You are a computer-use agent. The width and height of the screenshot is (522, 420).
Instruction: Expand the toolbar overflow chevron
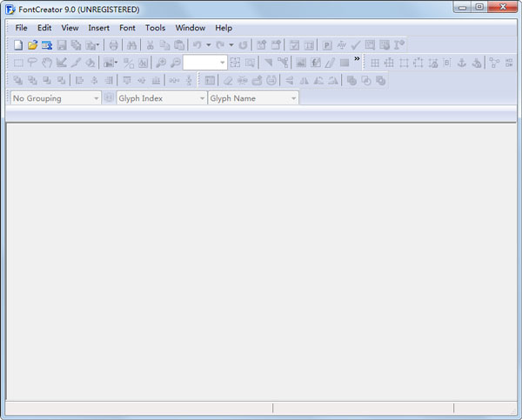point(357,59)
